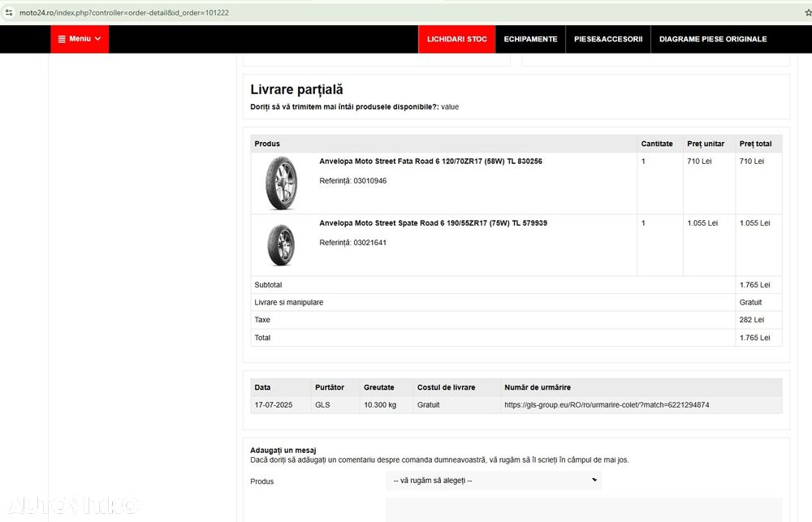Click the unit price '1.055 Lei' cell
This screenshot has width=812, height=522.
click(702, 222)
